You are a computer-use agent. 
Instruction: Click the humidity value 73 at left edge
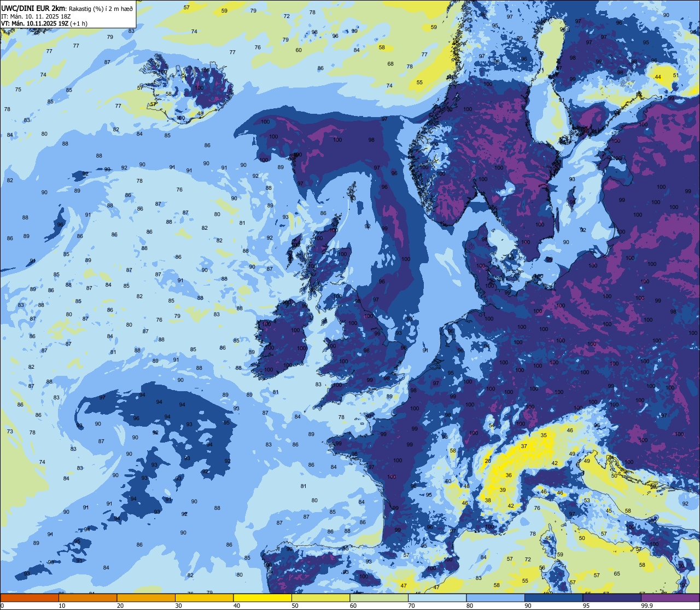[x=10, y=432]
